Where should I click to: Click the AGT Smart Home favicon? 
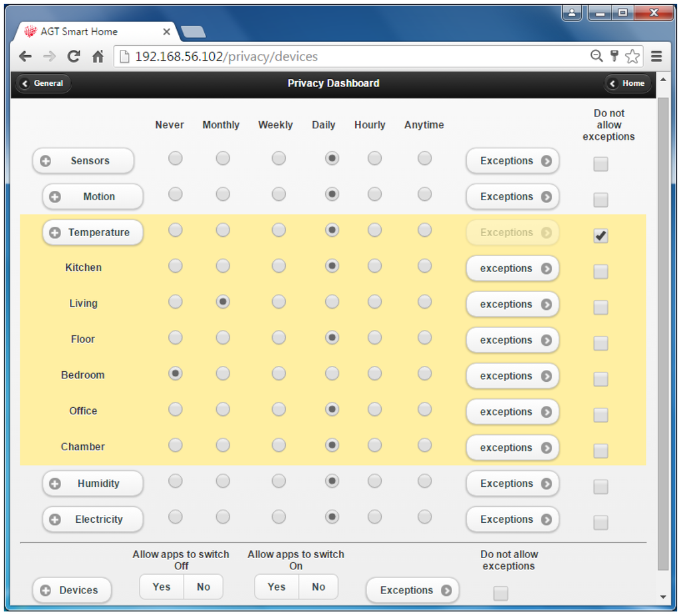pos(30,31)
